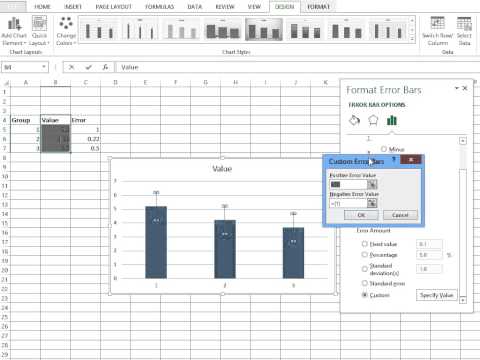The image size is (480, 360).
Task: Click Percentage amount field
Action: (x=429, y=255)
